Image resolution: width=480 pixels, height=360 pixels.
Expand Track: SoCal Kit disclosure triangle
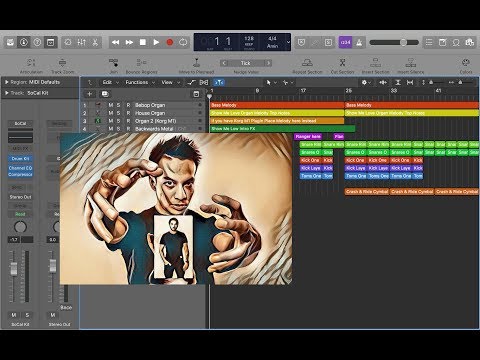click(x=6, y=93)
